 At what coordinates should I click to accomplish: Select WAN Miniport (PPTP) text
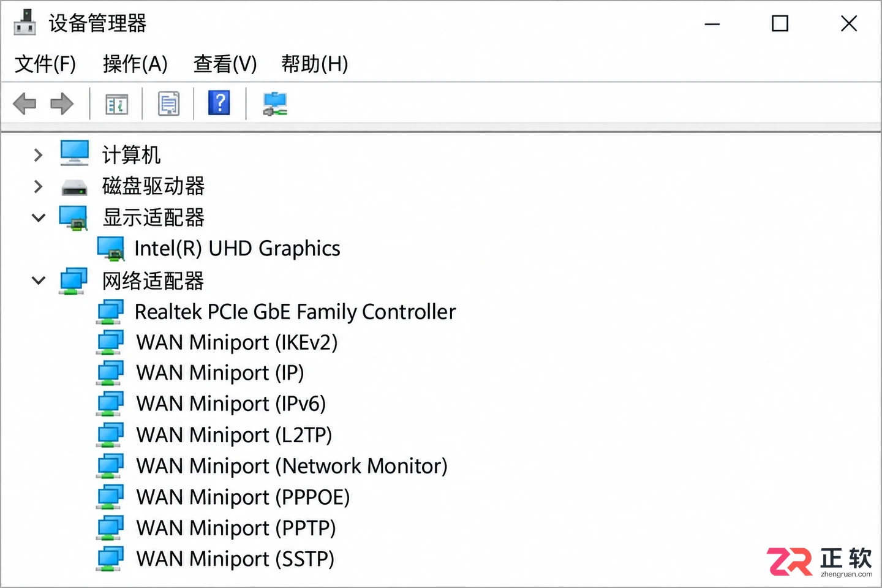point(236,528)
